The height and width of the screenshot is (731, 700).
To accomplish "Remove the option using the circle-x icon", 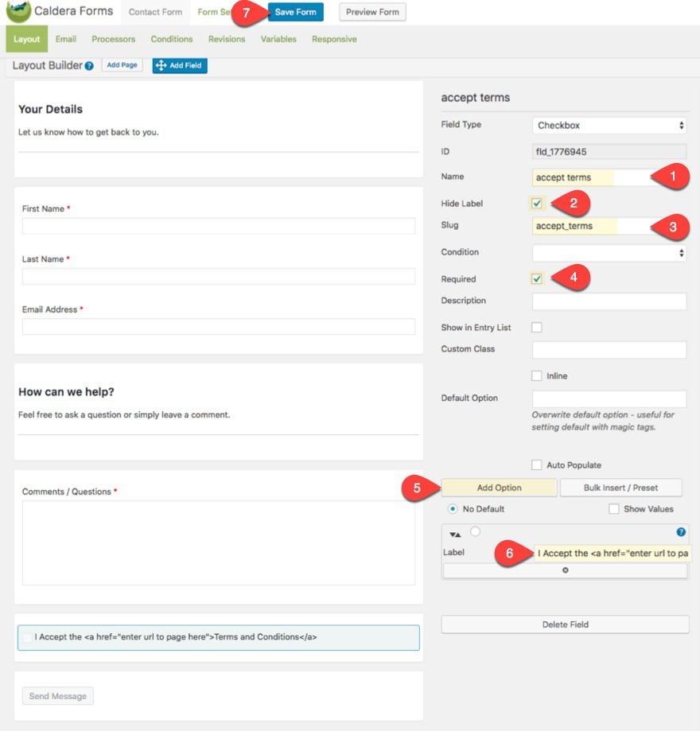I will (x=566, y=570).
